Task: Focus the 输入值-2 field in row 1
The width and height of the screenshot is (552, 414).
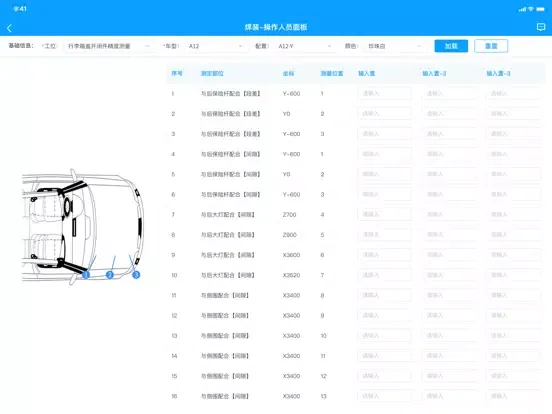Action: 448,94
